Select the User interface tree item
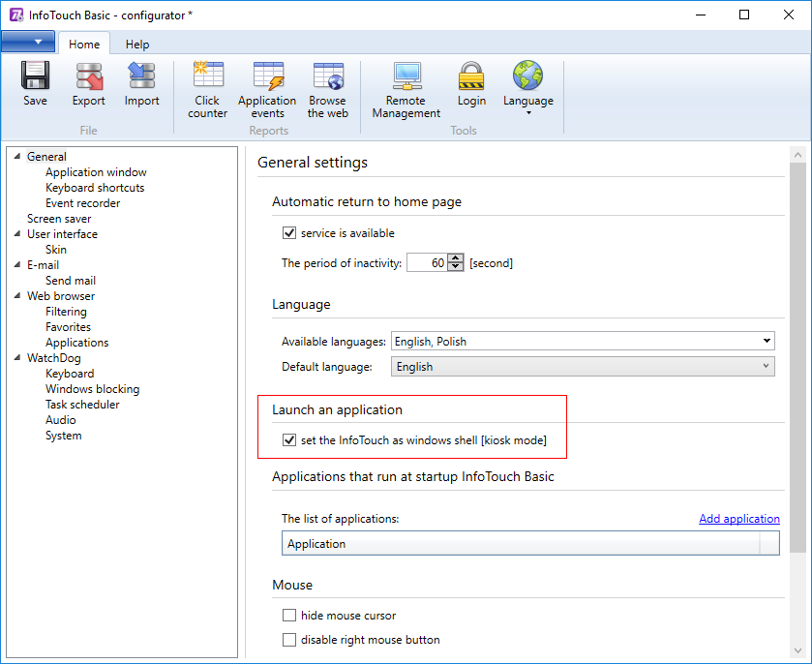Image resolution: width=812 pixels, height=664 pixels. [62, 234]
